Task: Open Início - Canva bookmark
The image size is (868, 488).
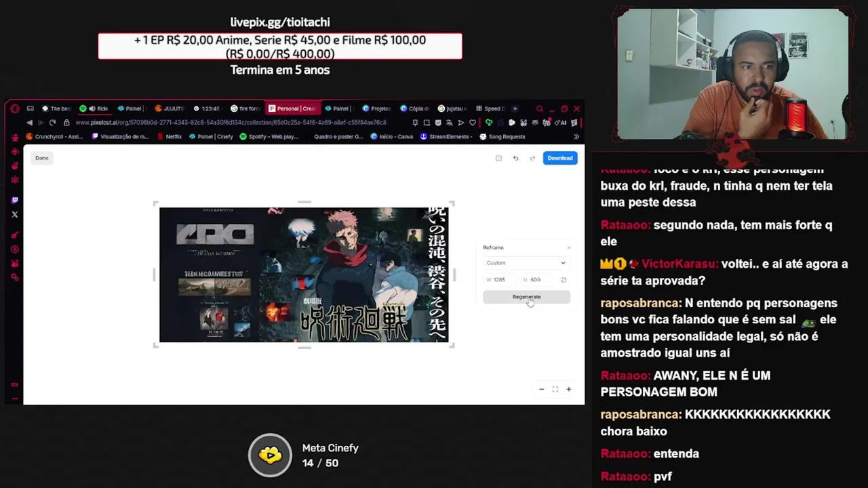Action: pyautogui.click(x=391, y=136)
